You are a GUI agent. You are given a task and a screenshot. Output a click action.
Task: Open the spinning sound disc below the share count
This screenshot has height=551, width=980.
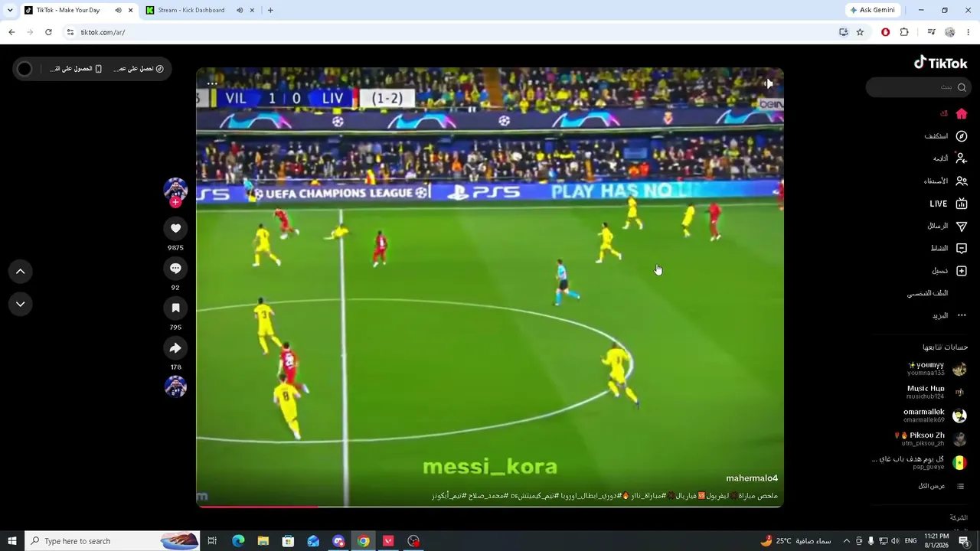175,386
